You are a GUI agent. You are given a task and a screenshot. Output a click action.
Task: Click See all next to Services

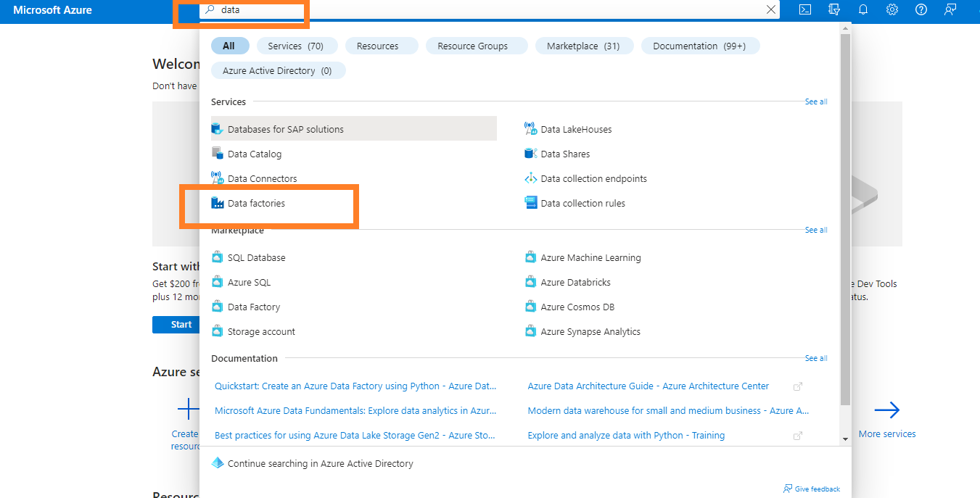coord(816,102)
